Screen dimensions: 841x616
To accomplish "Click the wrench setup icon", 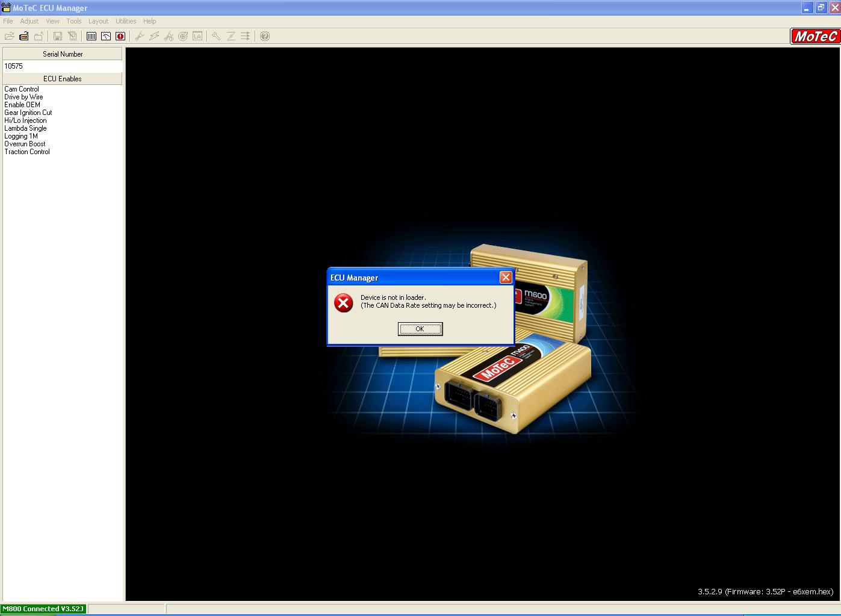I will (x=216, y=36).
